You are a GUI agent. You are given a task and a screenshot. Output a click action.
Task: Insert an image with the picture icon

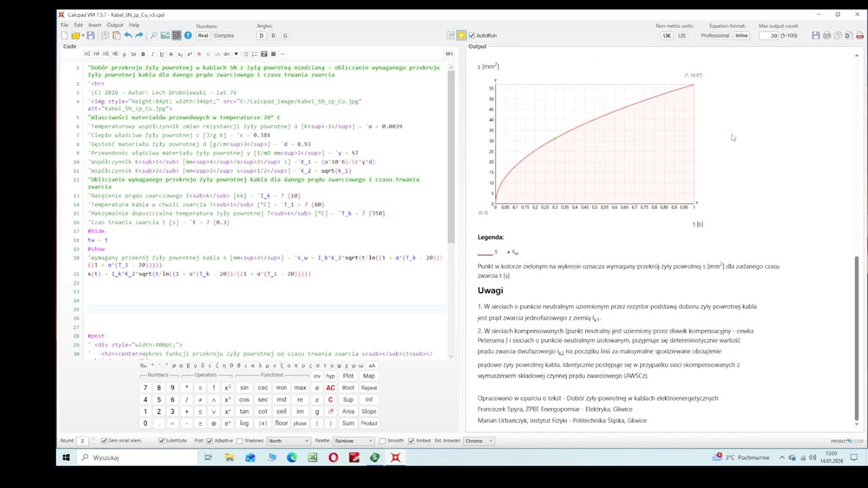(165, 35)
